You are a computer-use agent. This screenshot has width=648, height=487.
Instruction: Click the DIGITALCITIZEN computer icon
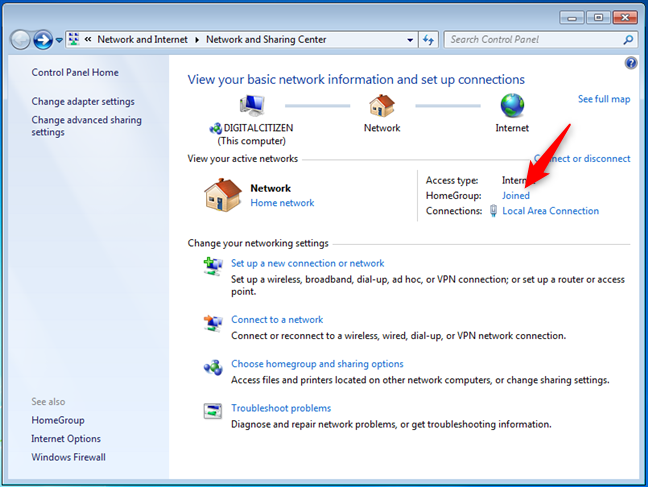pos(252,105)
